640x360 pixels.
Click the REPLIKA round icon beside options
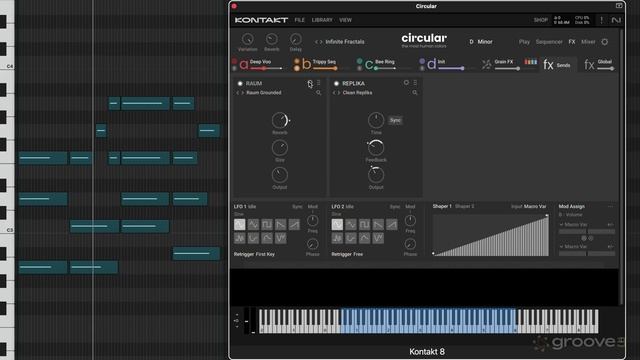(406, 83)
